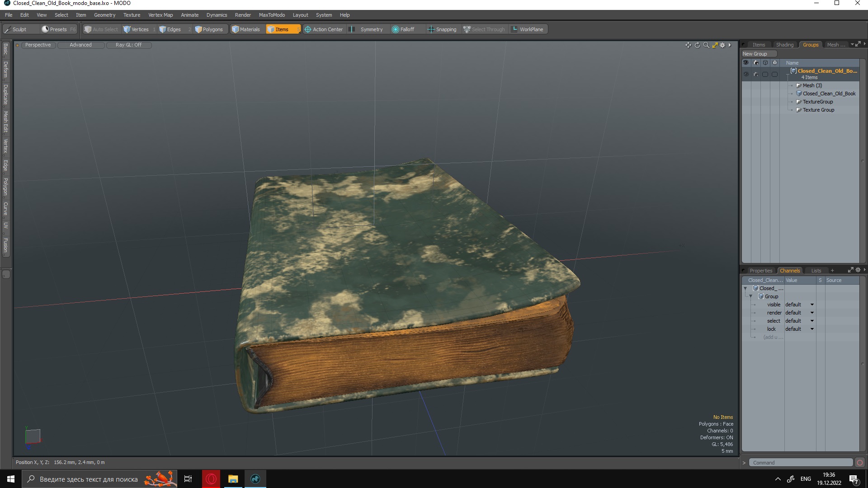Open Action Center tool
Screen dimensions: 868x488
pos(324,29)
